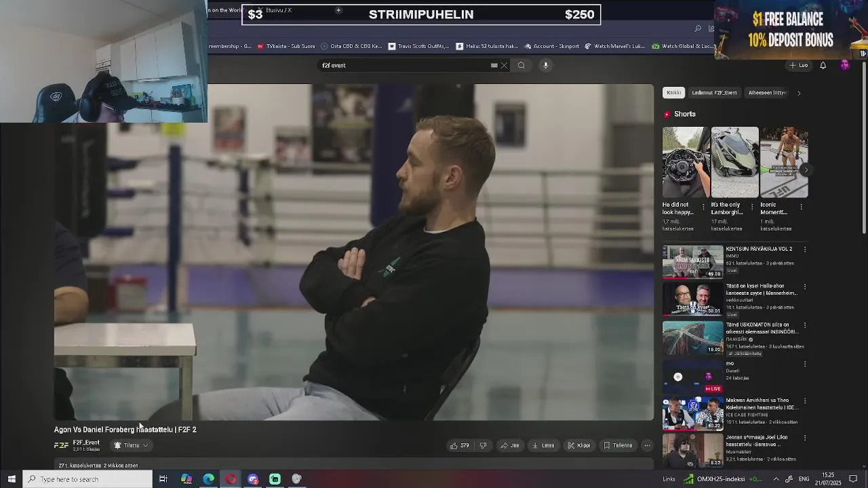This screenshot has height=488, width=868.
Task: Open options for "It's the only Lamborghini" Short
Action: pyautogui.click(x=752, y=207)
